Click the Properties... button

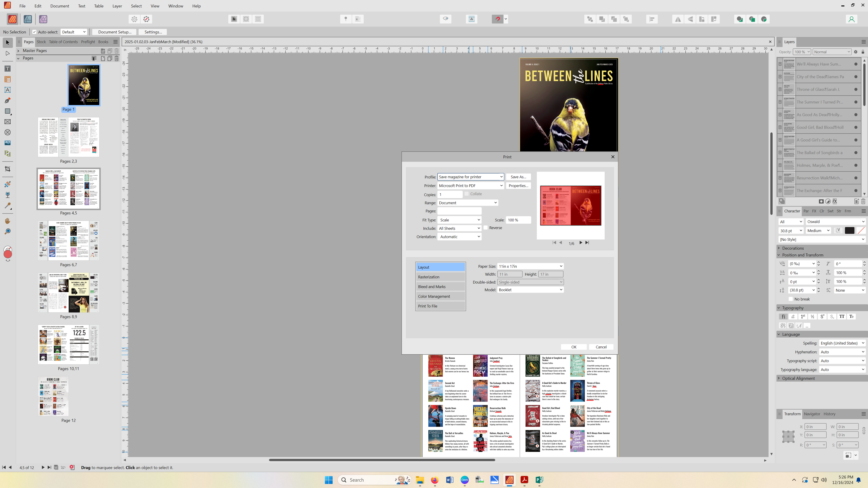tap(518, 185)
